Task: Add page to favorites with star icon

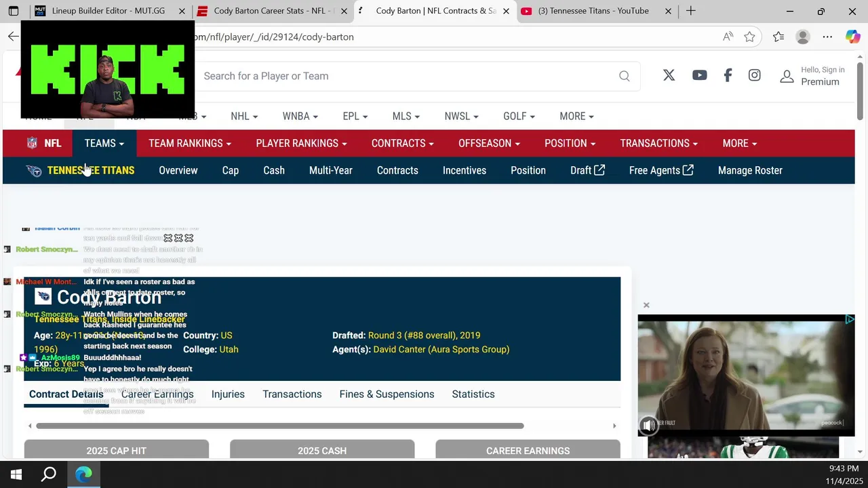Action: click(749, 37)
